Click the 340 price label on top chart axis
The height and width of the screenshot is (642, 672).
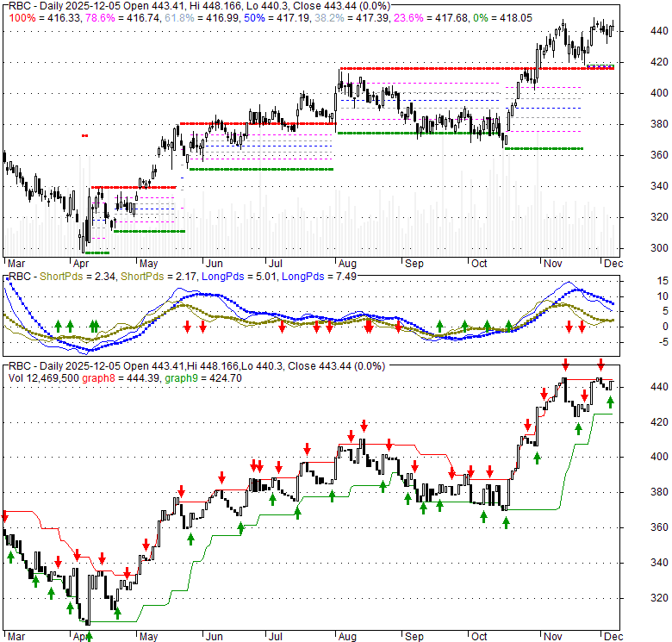click(659, 186)
